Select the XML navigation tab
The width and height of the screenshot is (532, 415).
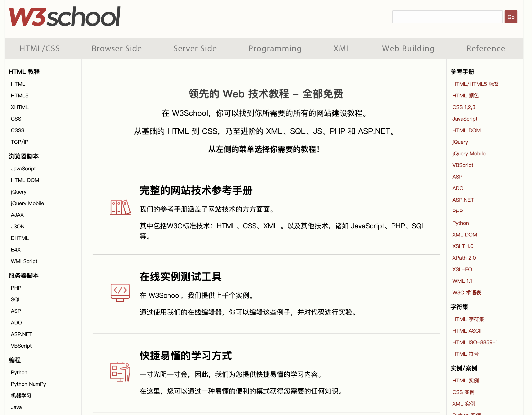point(342,48)
